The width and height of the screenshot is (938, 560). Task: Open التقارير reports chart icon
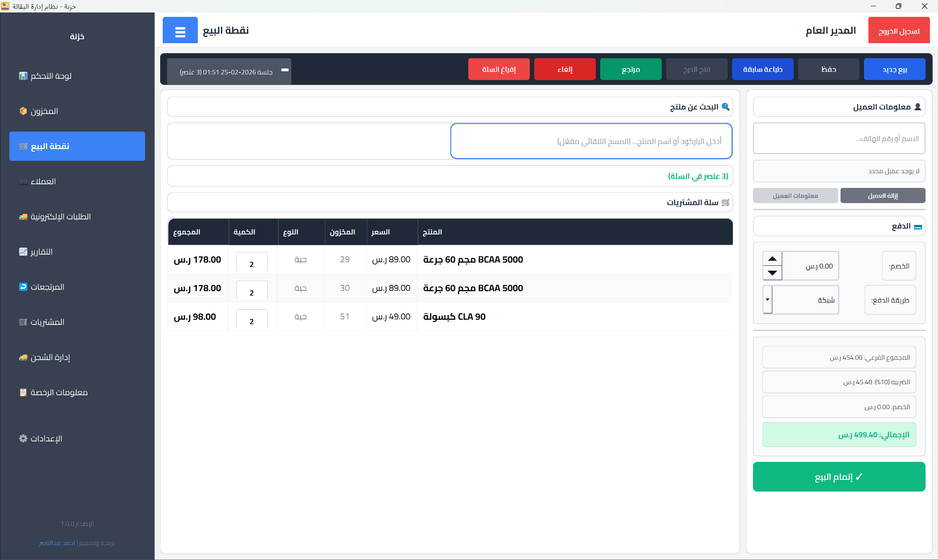[23, 252]
